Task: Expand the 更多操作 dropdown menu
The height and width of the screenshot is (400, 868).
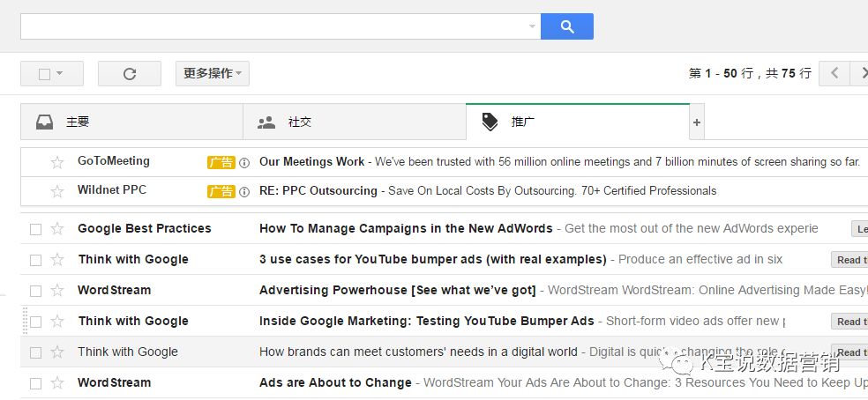Action: [213, 74]
